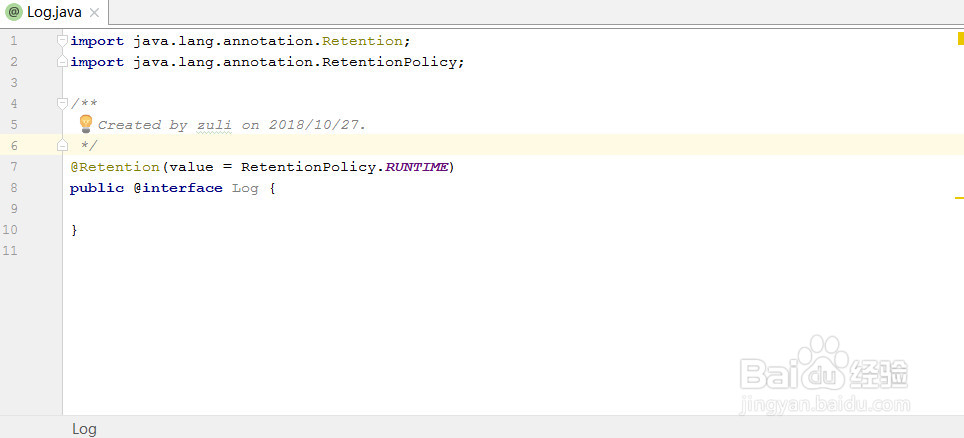
Task: Click the import fold end marker on line 2
Action: [63, 62]
